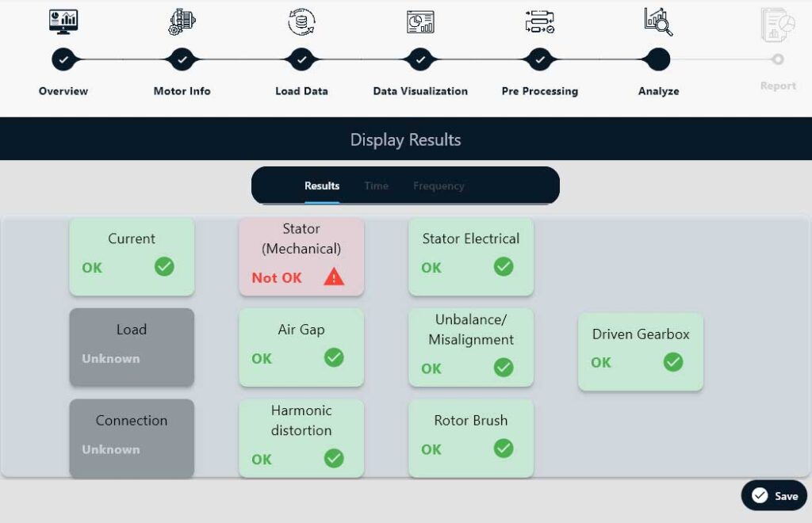Click the Analyze step progress marker

tap(658, 59)
